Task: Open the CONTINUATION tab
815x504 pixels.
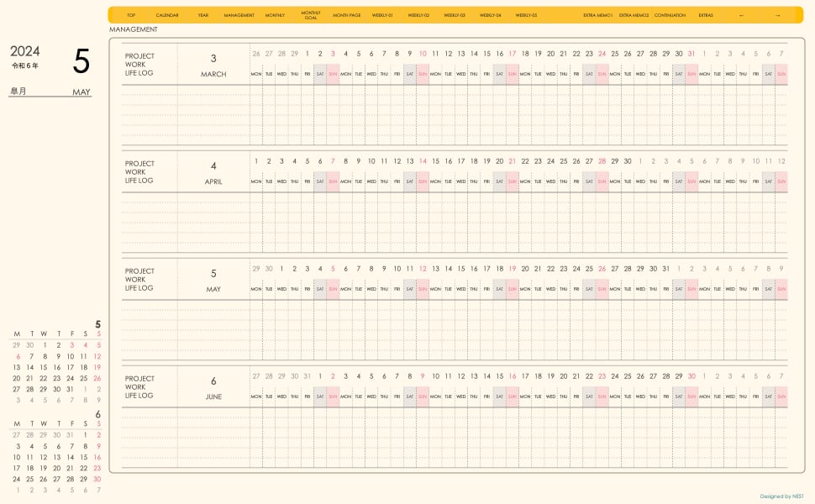Action: coord(670,15)
